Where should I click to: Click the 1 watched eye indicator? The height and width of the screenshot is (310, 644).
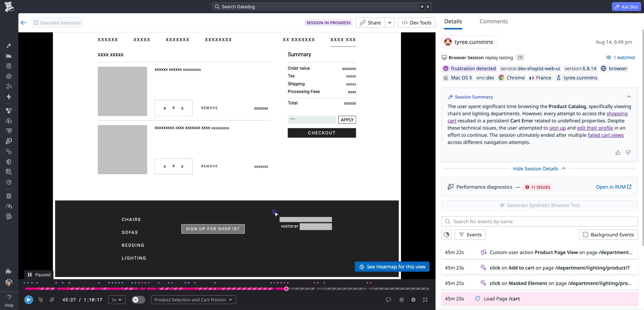coord(620,58)
